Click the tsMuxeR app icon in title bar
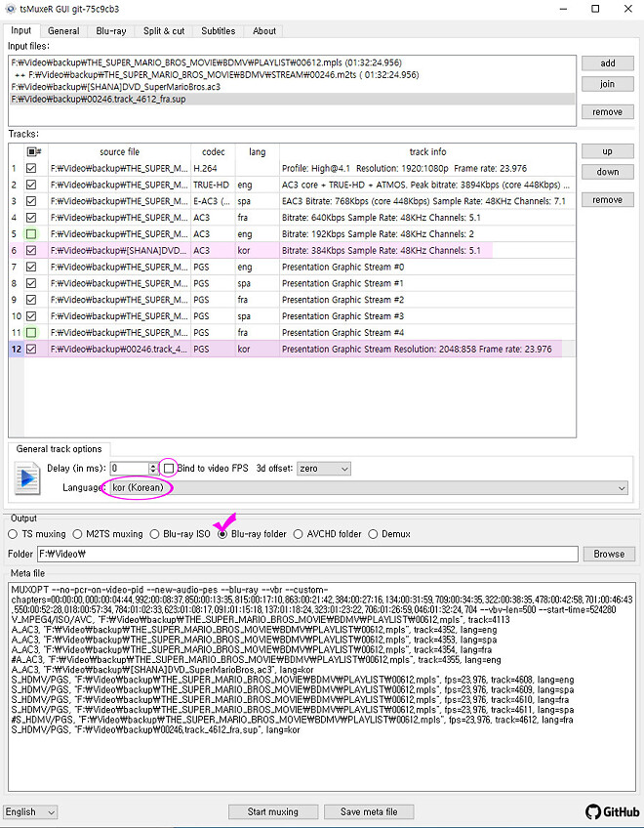Image resolution: width=644 pixels, height=828 pixels. pos(11,9)
